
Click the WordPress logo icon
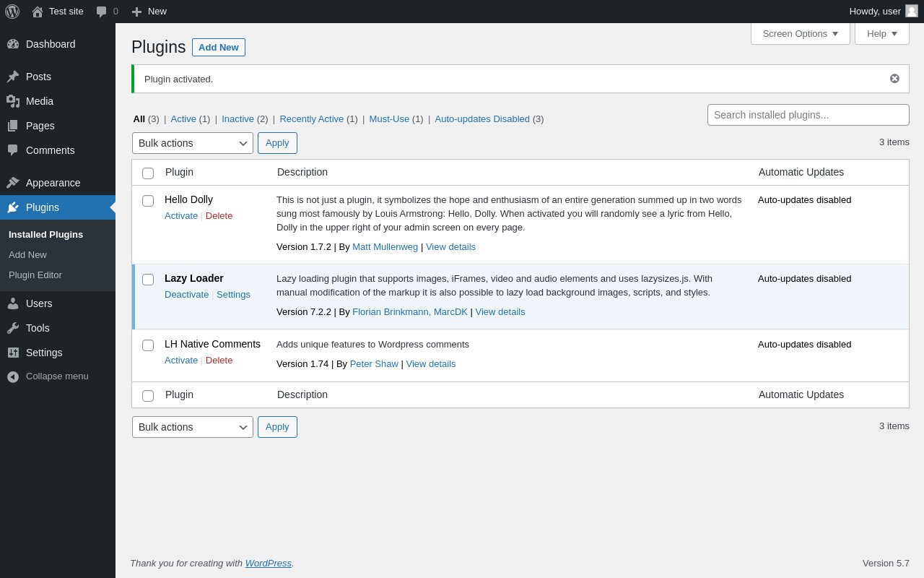[x=12, y=12]
